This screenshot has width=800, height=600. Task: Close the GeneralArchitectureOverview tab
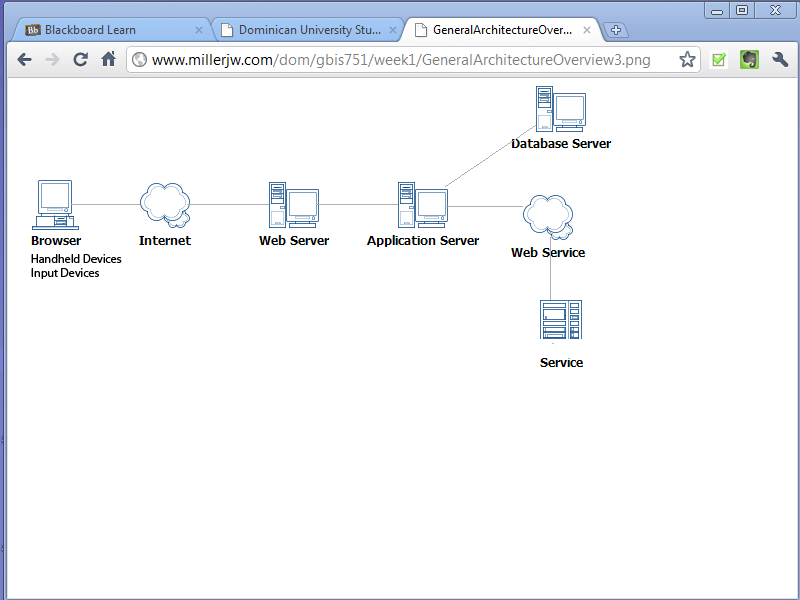click(587, 30)
